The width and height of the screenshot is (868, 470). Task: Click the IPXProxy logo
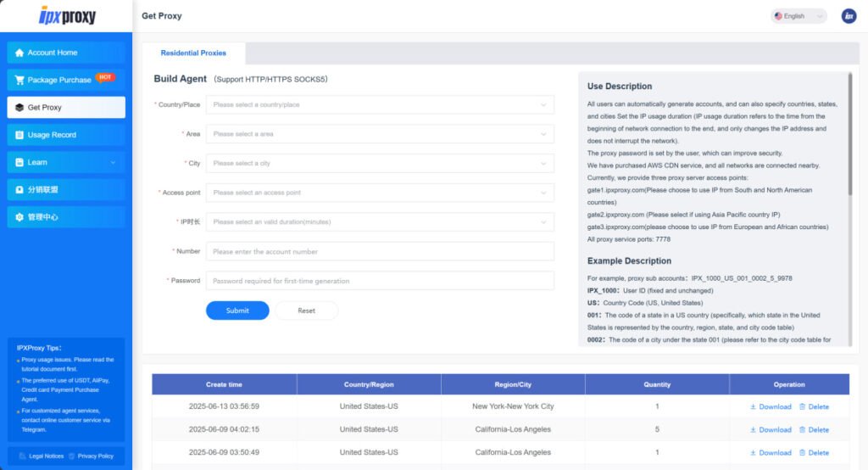coord(68,15)
